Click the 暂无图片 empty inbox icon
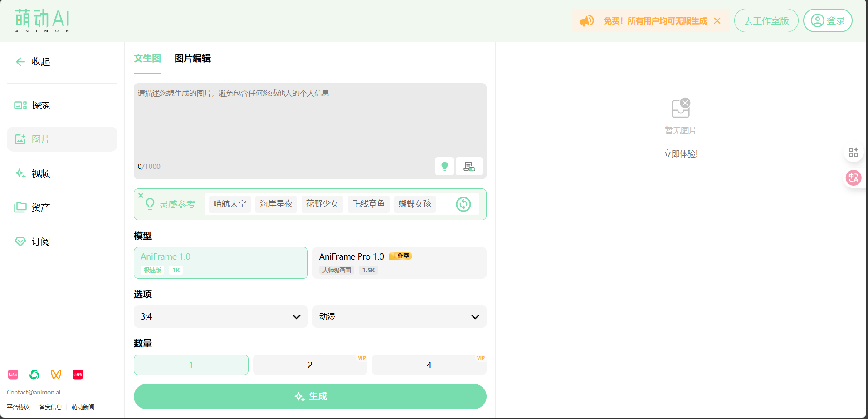The image size is (868, 419). click(681, 108)
